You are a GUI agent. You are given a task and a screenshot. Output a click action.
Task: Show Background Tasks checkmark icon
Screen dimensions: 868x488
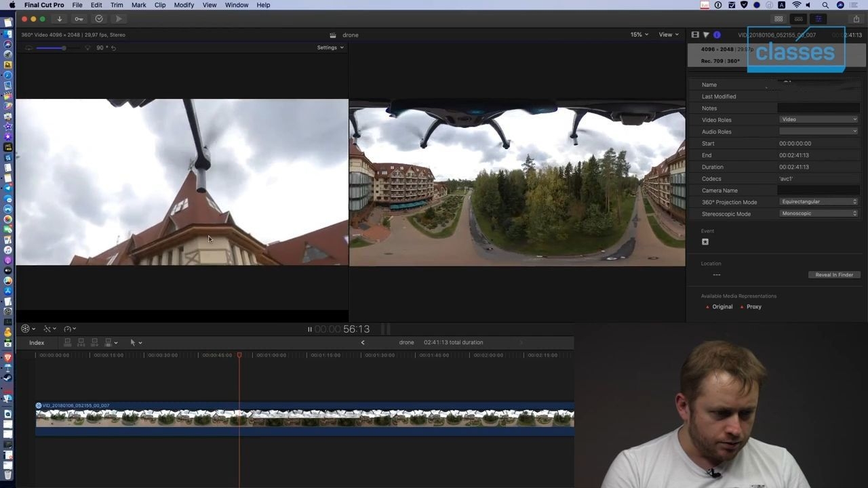[99, 19]
